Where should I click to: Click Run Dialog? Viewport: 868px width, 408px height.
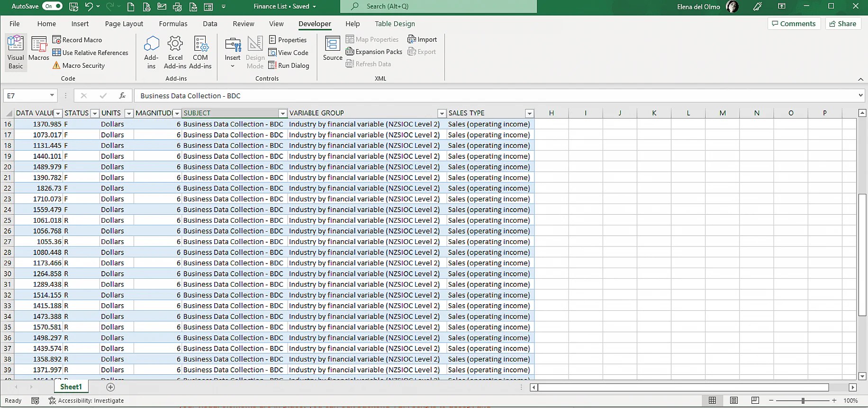[x=289, y=65]
